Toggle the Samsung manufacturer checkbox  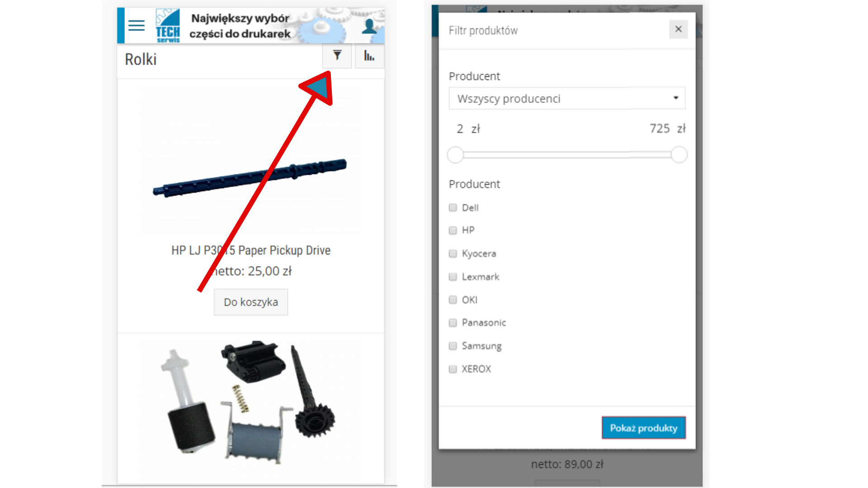tap(453, 346)
